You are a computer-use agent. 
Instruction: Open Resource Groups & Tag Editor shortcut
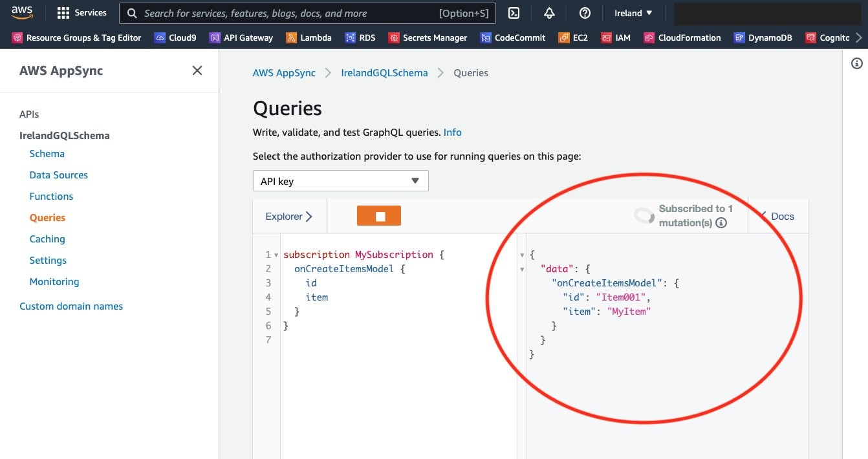[x=76, y=37]
